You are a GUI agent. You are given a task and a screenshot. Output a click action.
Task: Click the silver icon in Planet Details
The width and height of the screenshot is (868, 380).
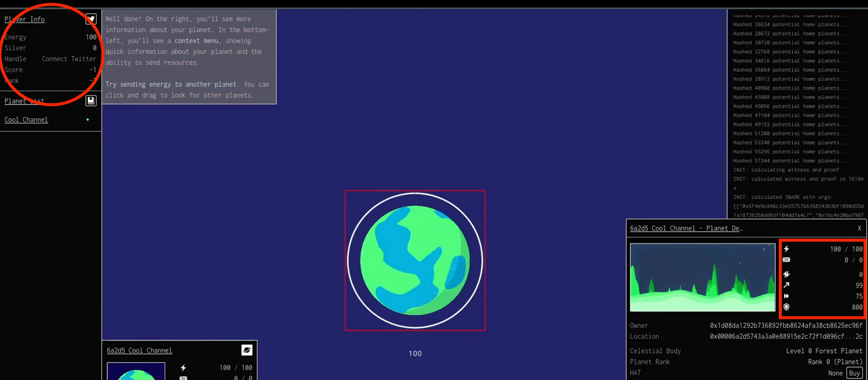pos(786,260)
